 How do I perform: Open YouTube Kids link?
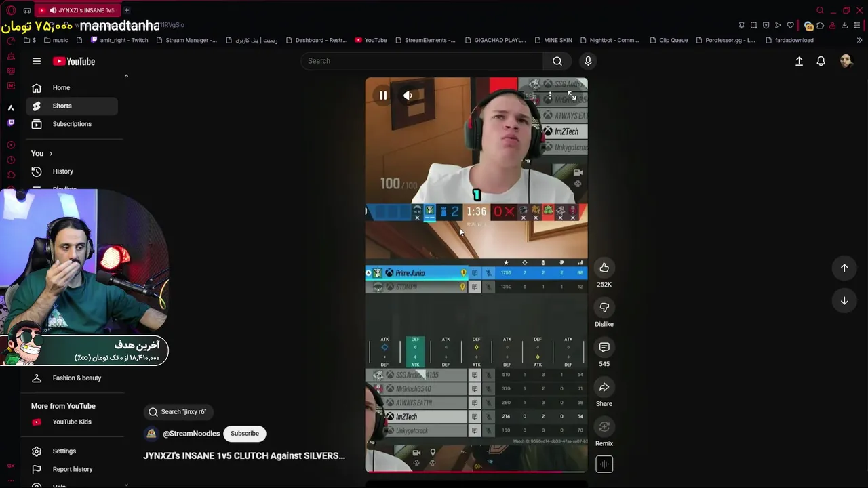[71, 422]
